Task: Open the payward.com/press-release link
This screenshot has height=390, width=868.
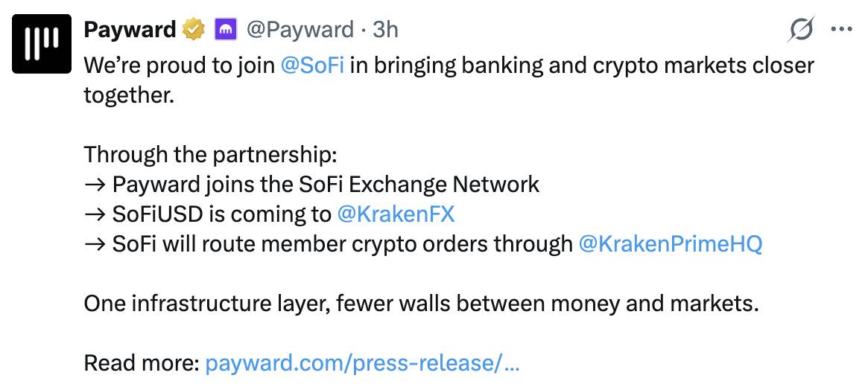Action: click(x=362, y=363)
